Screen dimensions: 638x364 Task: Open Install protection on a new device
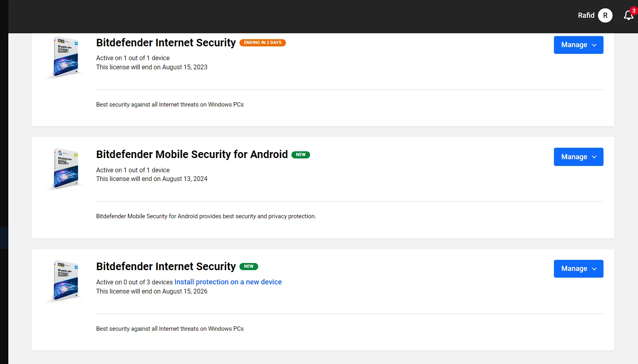click(x=228, y=282)
